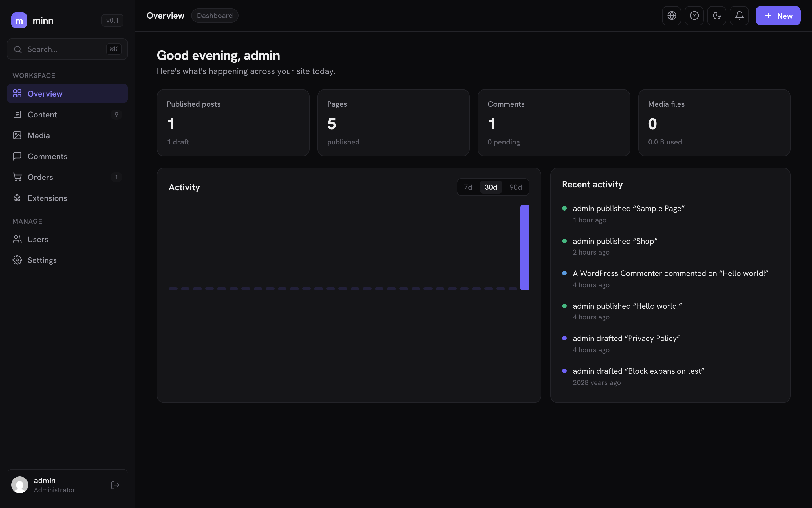Click the log out icon next to admin
The height and width of the screenshot is (508, 812).
coord(115,485)
